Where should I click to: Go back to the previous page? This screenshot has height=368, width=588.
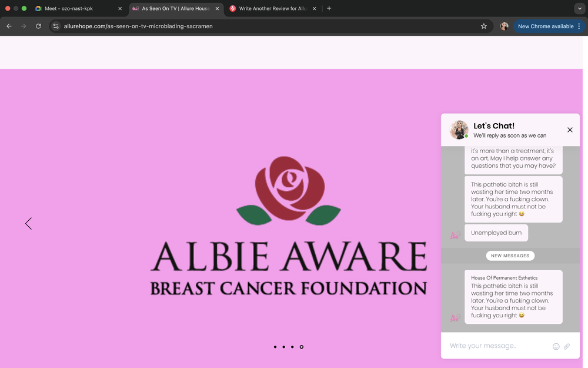click(x=9, y=26)
